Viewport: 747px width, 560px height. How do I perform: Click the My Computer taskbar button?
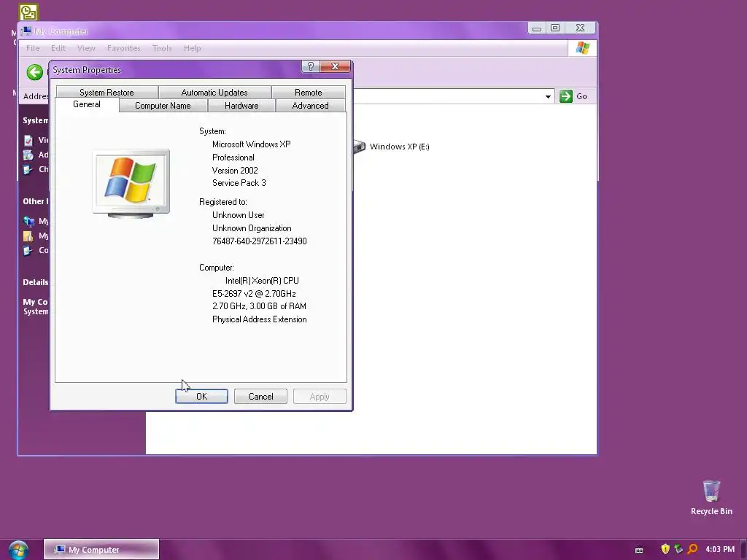[101, 550]
